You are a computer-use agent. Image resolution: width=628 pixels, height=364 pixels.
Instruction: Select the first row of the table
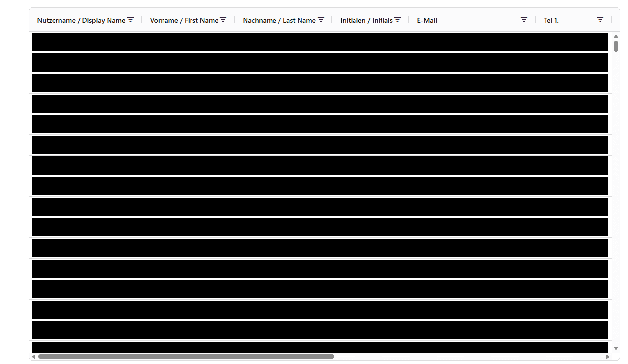click(x=320, y=42)
